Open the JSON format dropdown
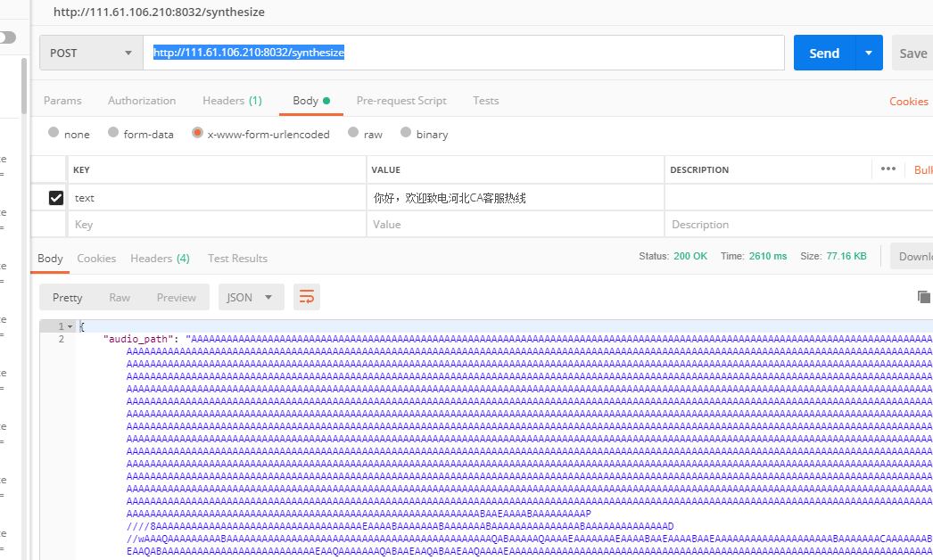This screenshot has width=933, height=560. pos(251,297)
